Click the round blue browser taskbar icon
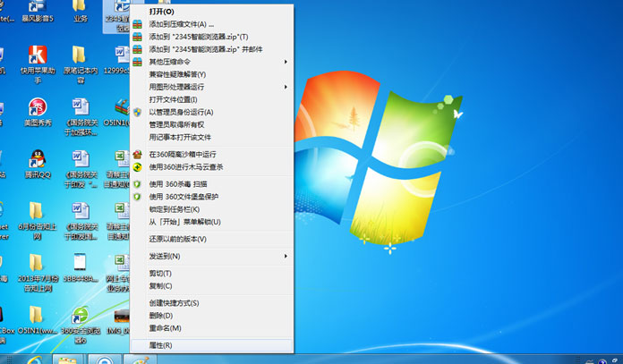The height and width of the screenshot is (364, 623). [105, 360]
